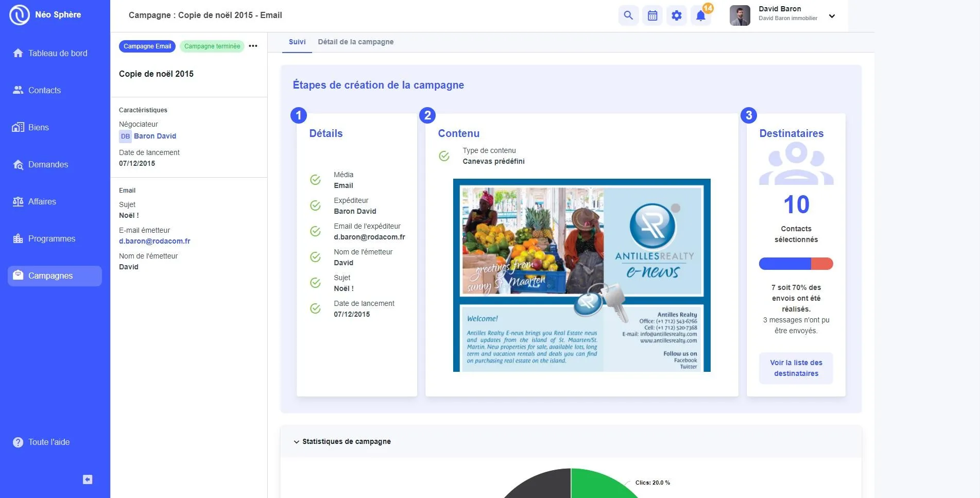This screenshot has width=980, height=498.
Task: Open the settings gear icon
Action: [x=677, y=15]
